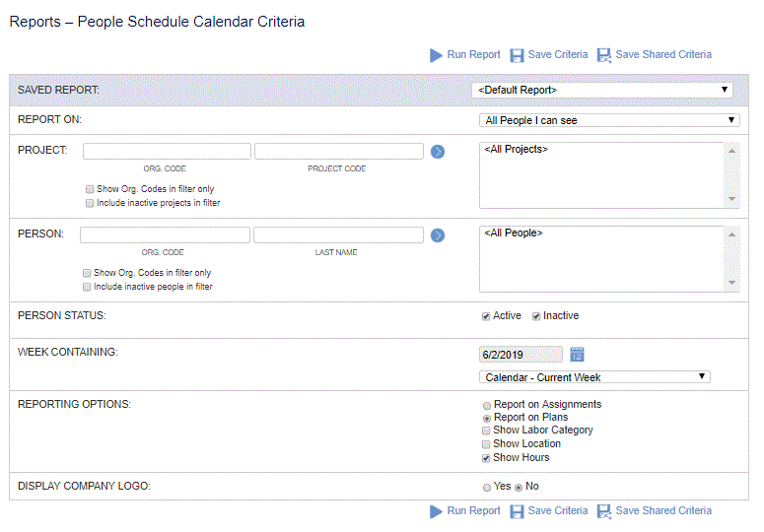Image resolution: width=764 pixels, height=532 pixels.
Task: Click the bottom Save Criteria disk icon
Action: 518,511
